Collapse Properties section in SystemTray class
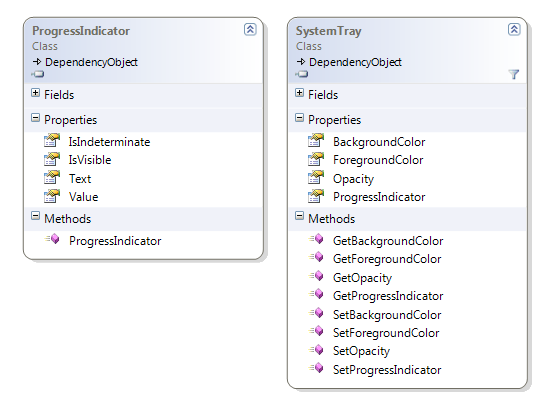 [299, 118]
